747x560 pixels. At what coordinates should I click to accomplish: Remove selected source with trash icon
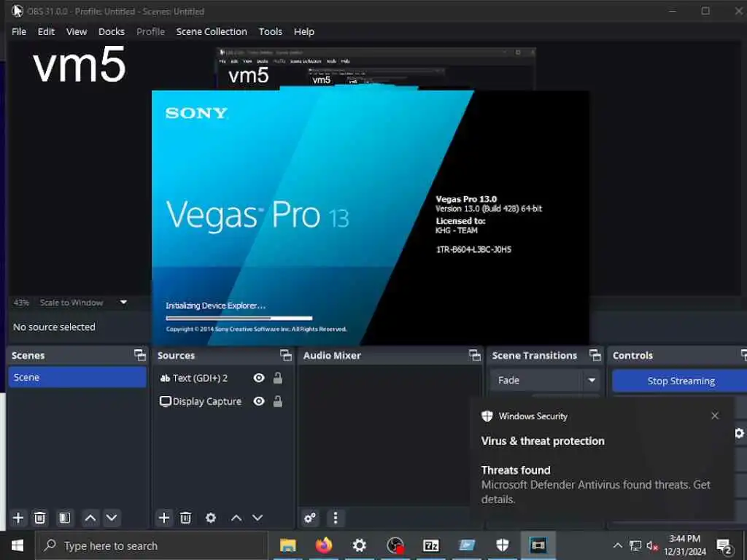[x=186, y=518]
